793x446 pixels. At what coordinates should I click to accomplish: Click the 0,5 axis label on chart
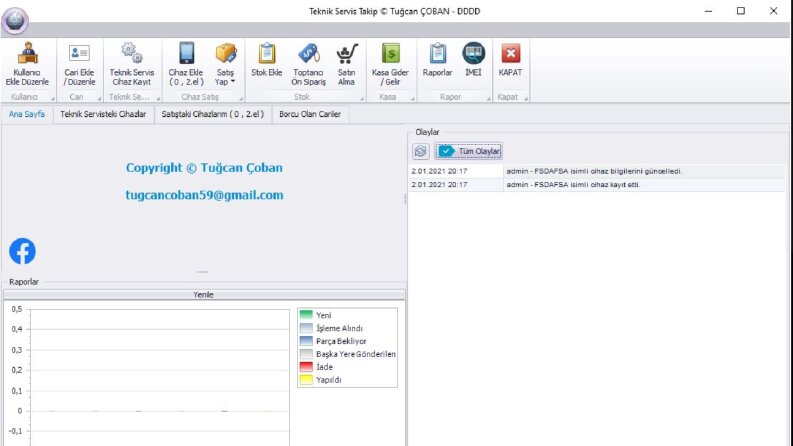click(17, 309)
